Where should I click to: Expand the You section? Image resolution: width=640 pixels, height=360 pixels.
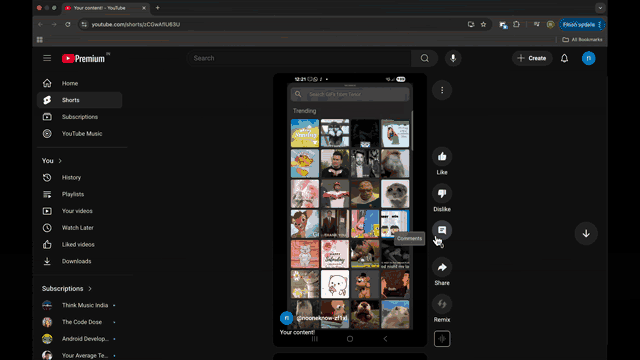52,161
